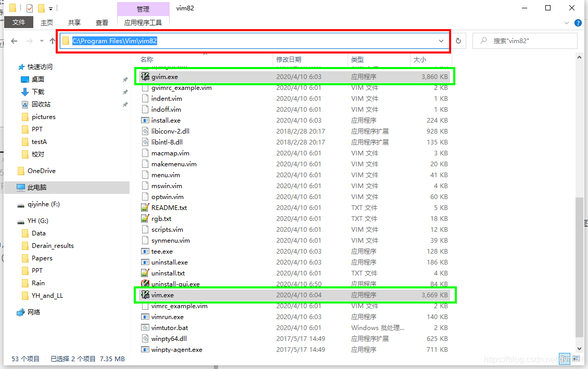Expand the ribbon with the chevron
Screen dimensions: 588x369
567,23
